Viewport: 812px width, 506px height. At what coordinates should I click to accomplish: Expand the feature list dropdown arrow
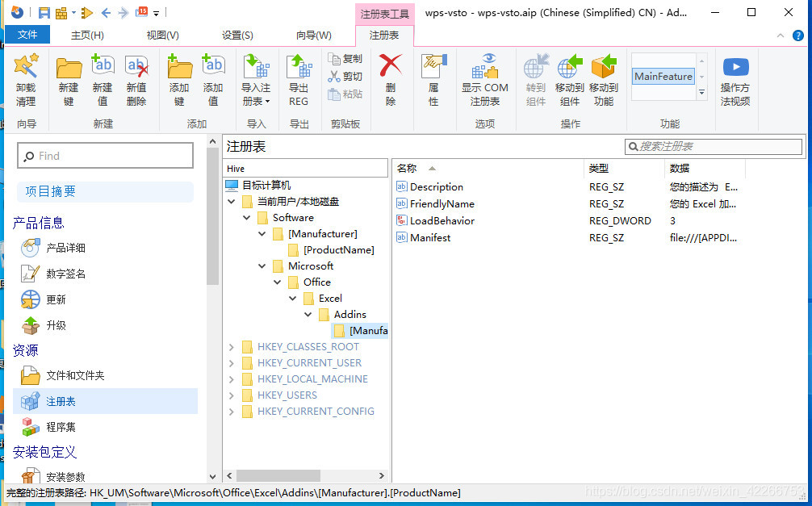(x=701, y=93)
